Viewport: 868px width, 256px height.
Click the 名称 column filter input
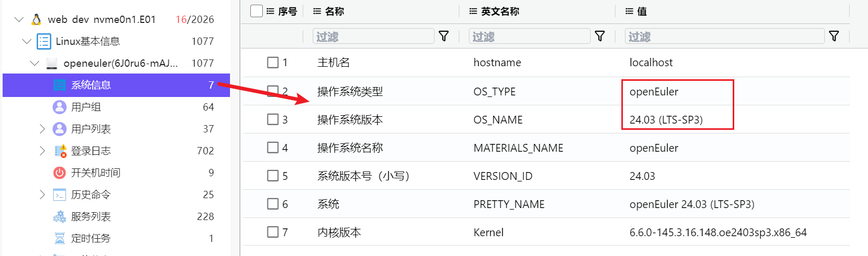[374, 36]
